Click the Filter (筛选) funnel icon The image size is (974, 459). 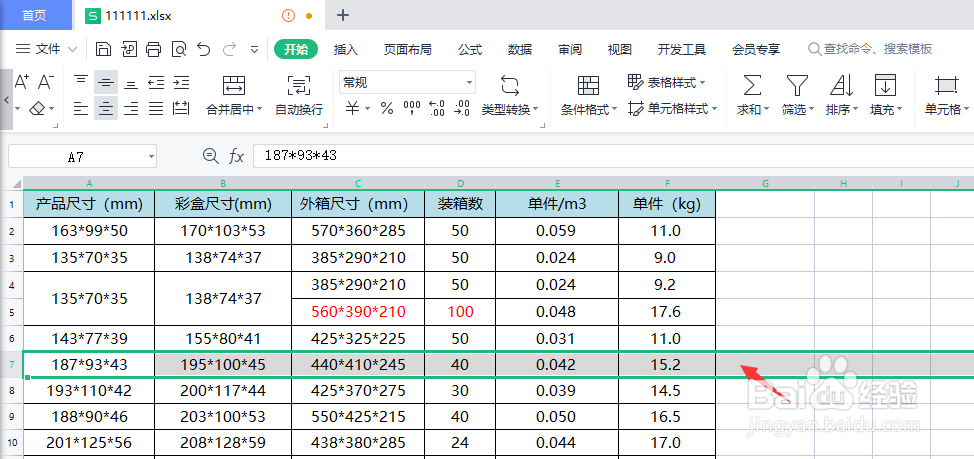797,84
